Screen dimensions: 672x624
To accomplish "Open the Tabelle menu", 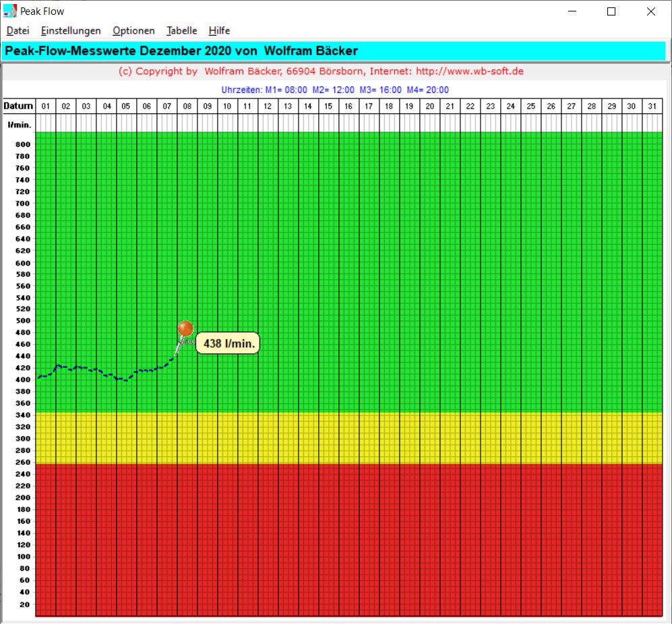I will [x=182, y=30].
